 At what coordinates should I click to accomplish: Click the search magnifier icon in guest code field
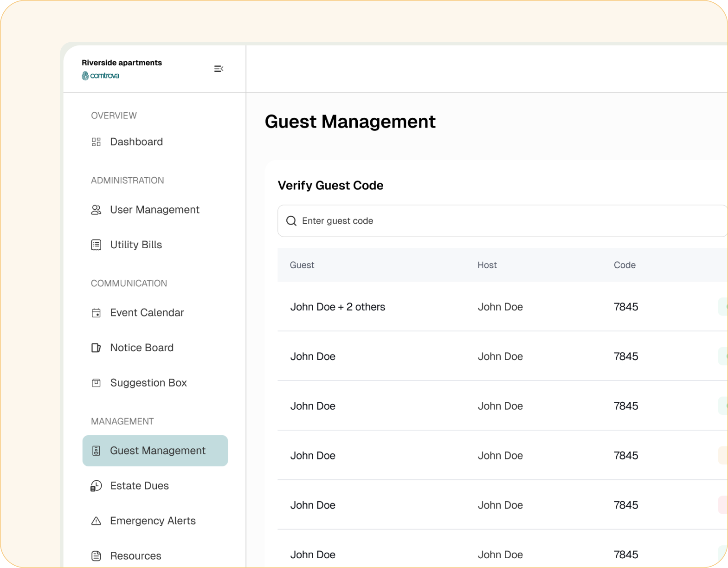(x=291, y=221)
